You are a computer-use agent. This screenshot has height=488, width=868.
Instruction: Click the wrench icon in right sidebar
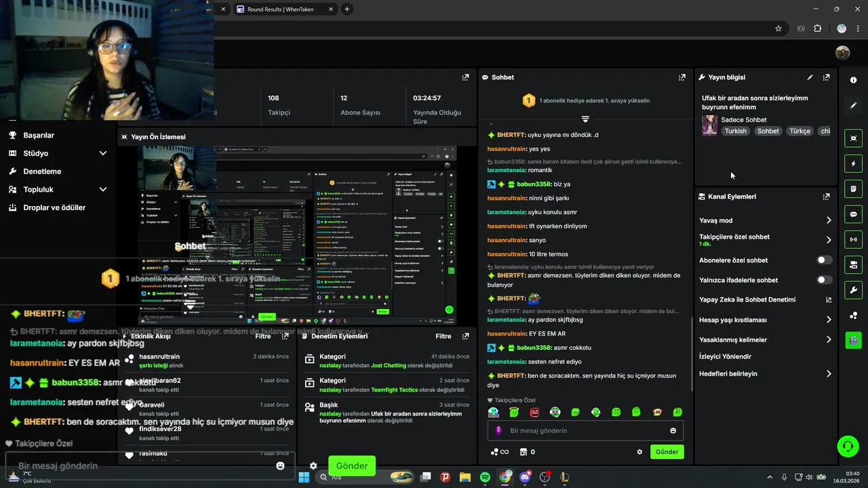pos(853,290)
